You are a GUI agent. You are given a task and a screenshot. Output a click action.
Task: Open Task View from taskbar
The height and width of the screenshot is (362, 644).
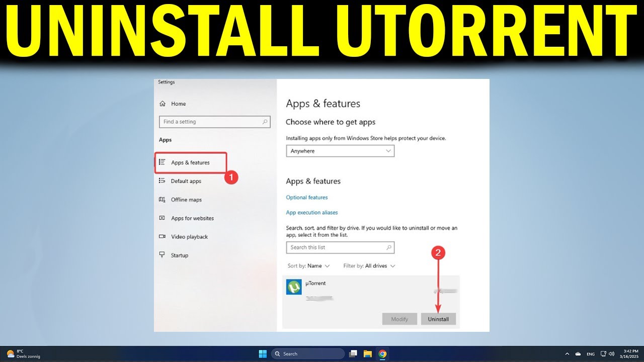pyautogui.click(x=353, y=354)
